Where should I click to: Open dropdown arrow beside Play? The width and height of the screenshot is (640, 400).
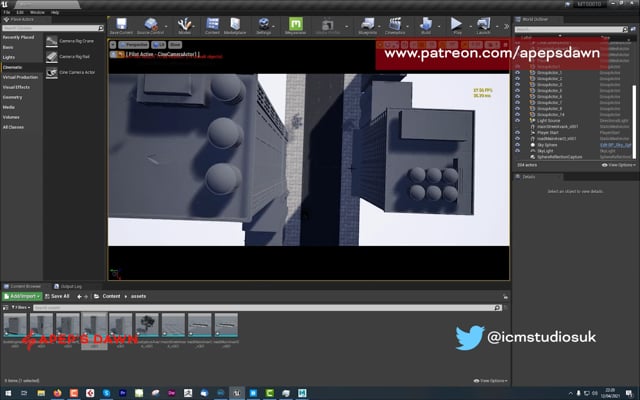click(470, 27)
